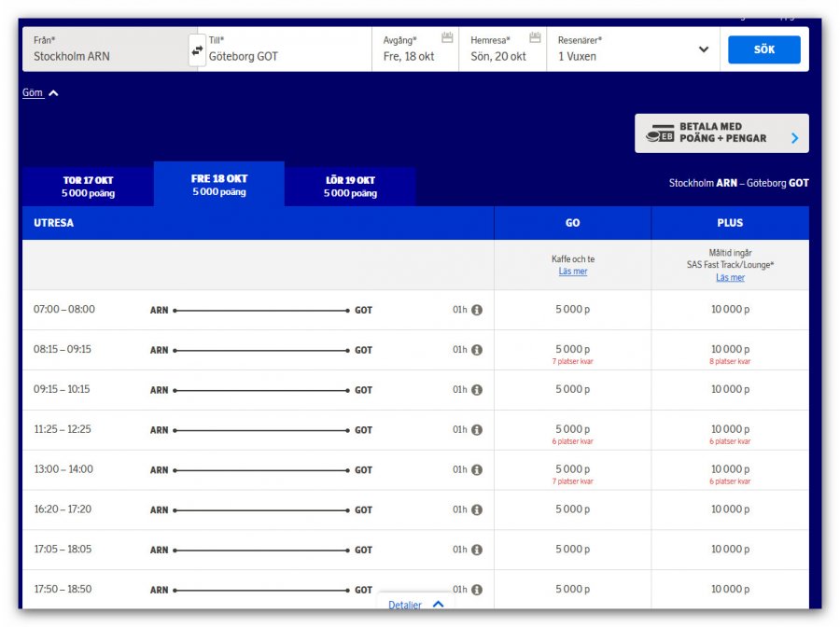Show info for 08:15 – 09:15 flight

click(x=477, y=351)
